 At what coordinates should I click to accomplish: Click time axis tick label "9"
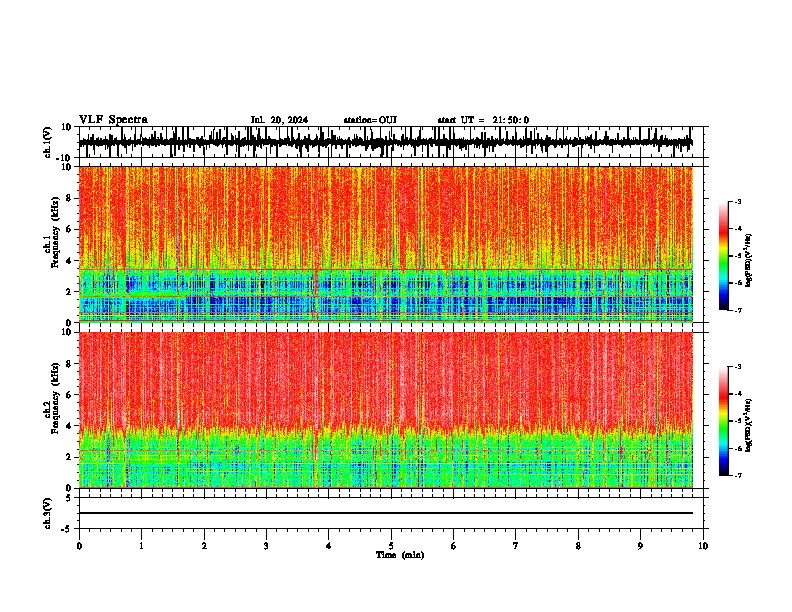tap(640, 545)
